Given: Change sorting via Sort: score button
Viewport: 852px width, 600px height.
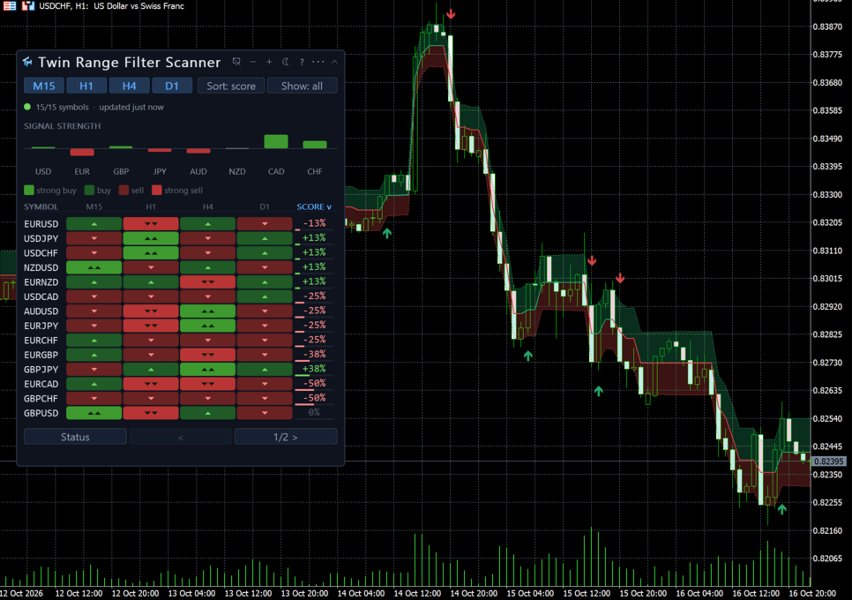Looking at the screenshot, I should 231,86.
